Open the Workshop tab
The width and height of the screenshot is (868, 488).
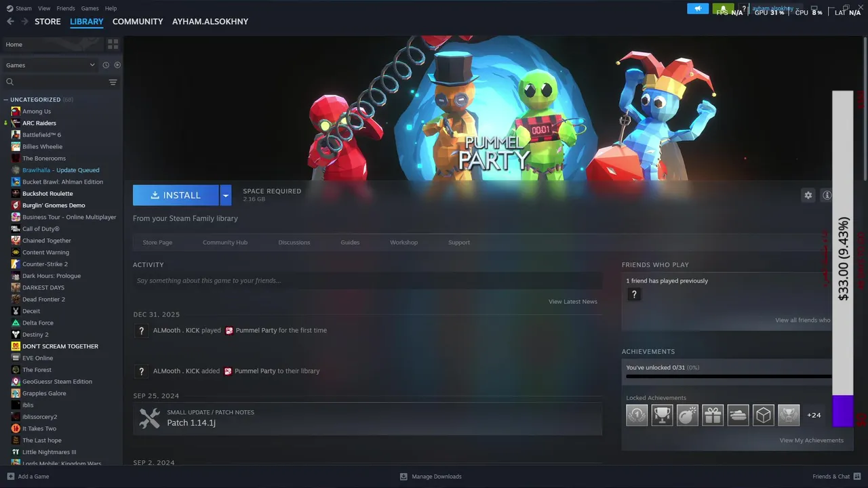403,243
